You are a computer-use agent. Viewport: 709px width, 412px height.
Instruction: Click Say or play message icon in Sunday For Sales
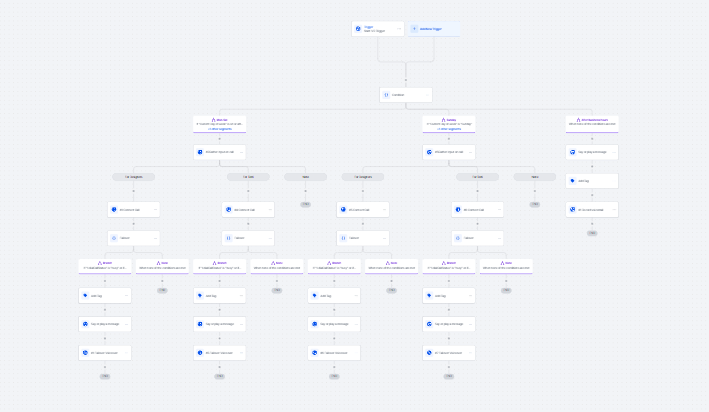[429, 324]
